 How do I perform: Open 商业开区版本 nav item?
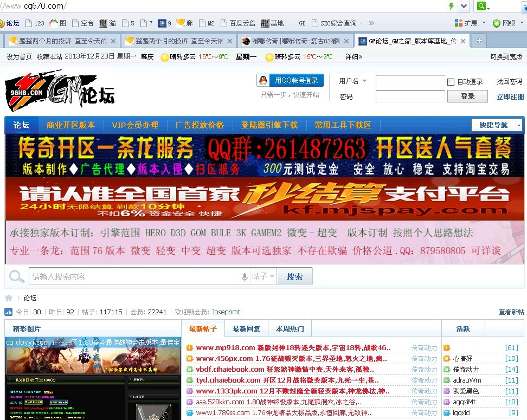70,125
